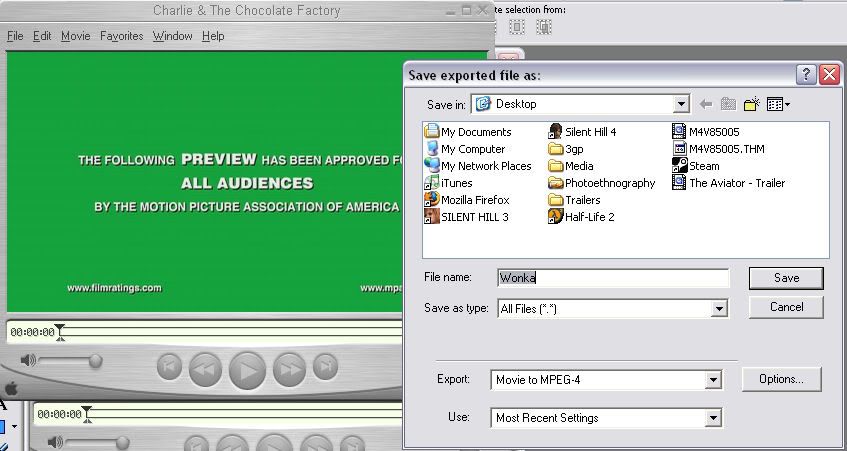Screen dimensions: 847x451
Task: Open the Trailers folder icon
Action: point(555,199)
